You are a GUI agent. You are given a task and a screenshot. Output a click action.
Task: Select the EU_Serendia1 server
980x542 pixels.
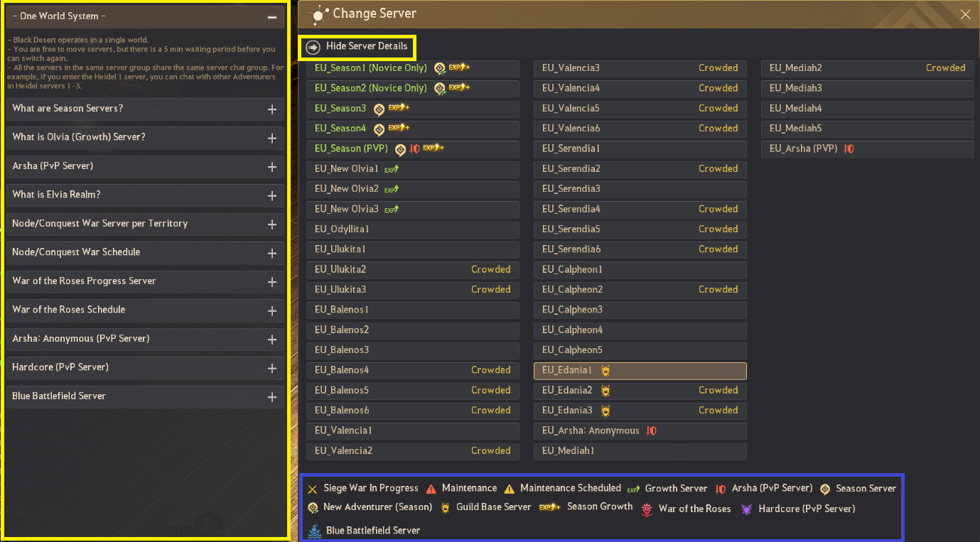(x=640, y=148)
